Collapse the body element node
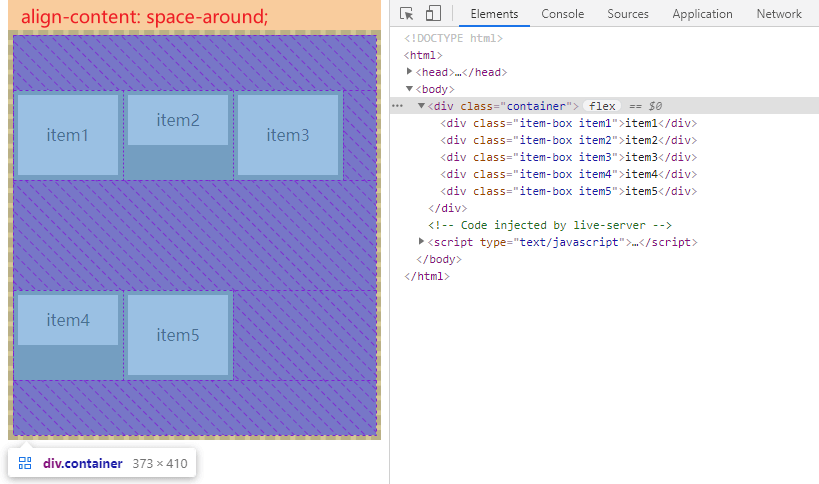 click(410, 89)
